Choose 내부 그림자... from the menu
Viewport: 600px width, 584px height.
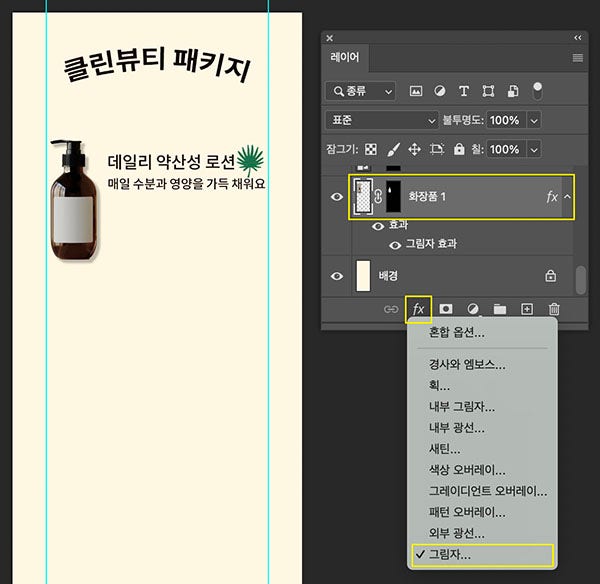click(x=462, y=406)
